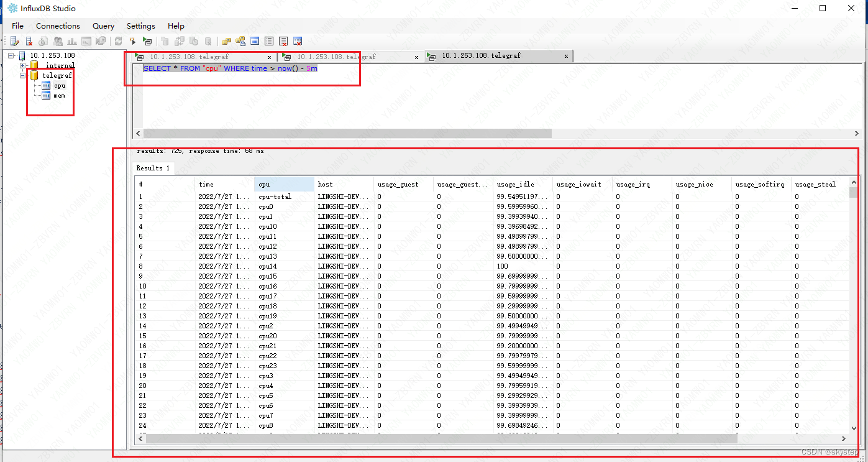Click the usage_softirq column header

761,184
